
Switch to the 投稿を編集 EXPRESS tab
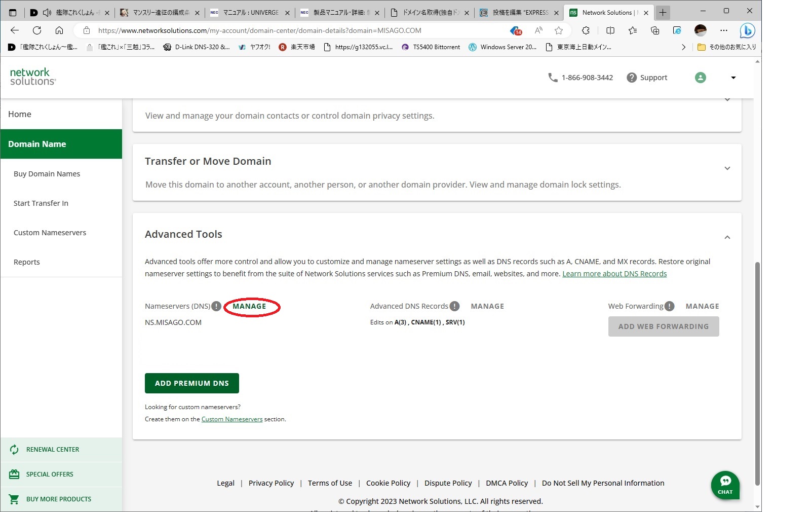(x=520, y=13)
